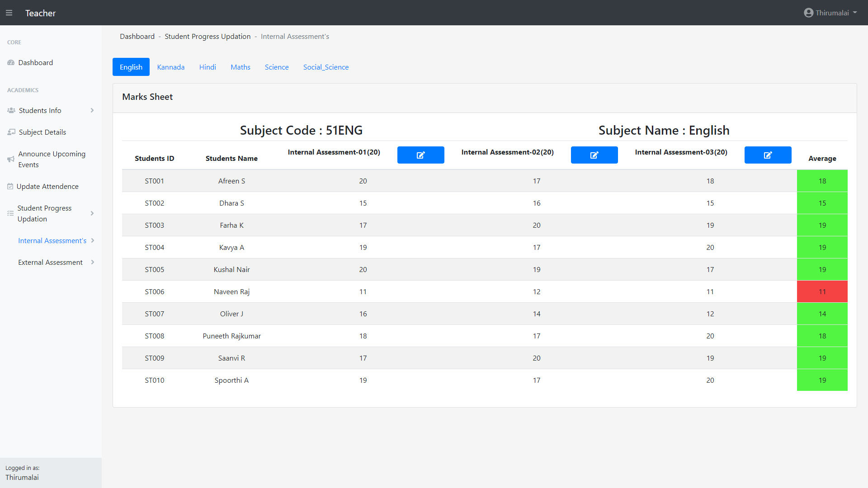This screenshot has width=868, height=488.
Task: Click Dashboard breadcrumb link
Action: (x=137, y=37)
